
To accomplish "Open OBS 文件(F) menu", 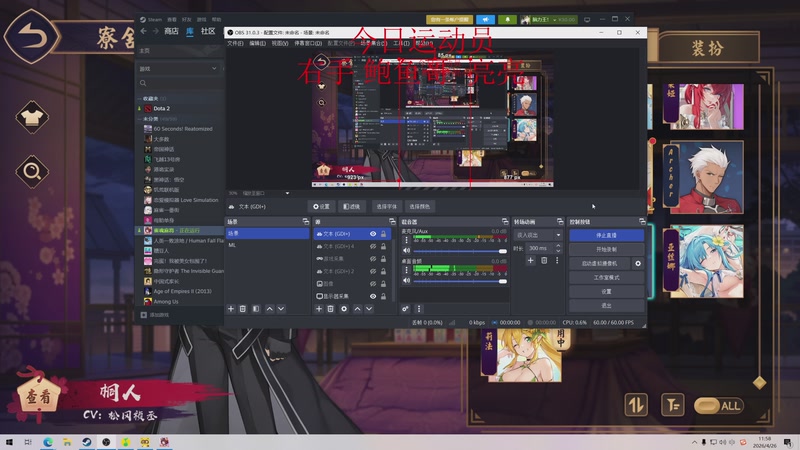I will pos(235,43).
